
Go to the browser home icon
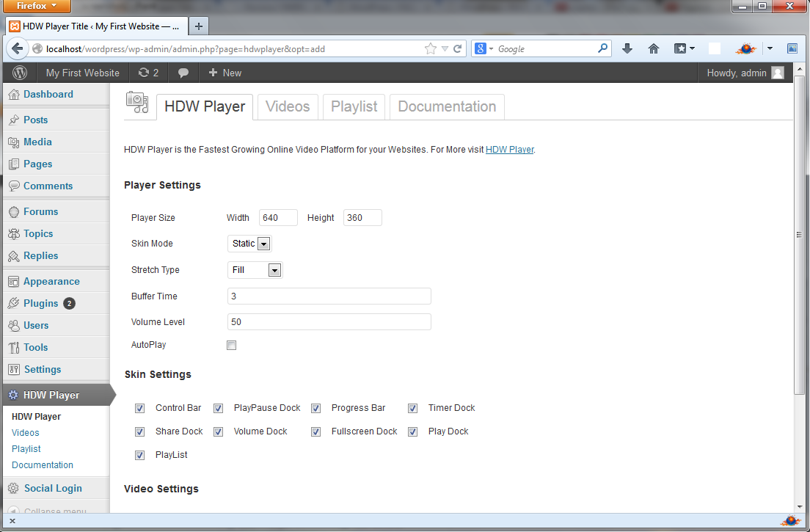[x=654, y=48]
